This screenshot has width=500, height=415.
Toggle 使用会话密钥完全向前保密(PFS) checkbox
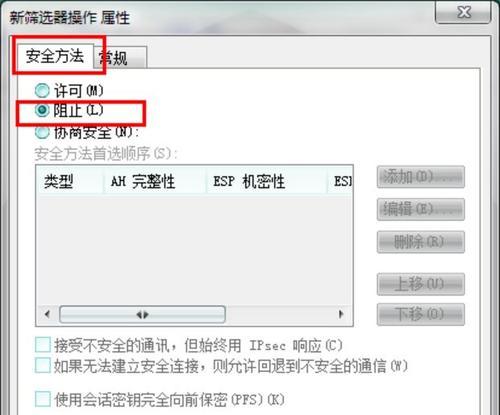pos(43,399)
